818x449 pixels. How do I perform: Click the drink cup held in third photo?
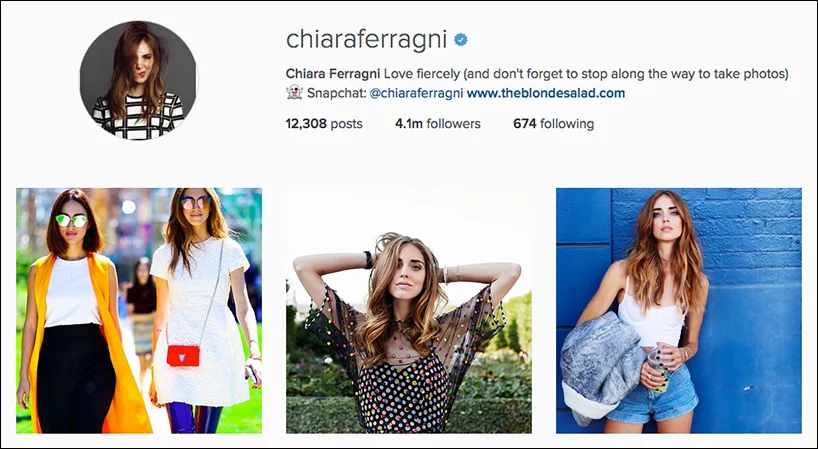pyautogui.click(x=658, y=371)
